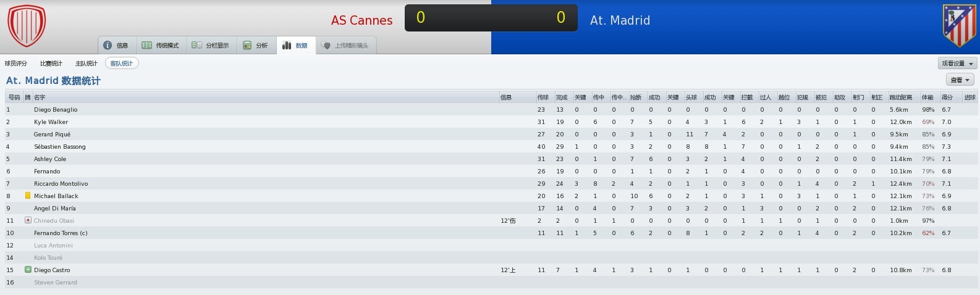Sort by the 跑动距离 column header

click(x=901, y=98)
